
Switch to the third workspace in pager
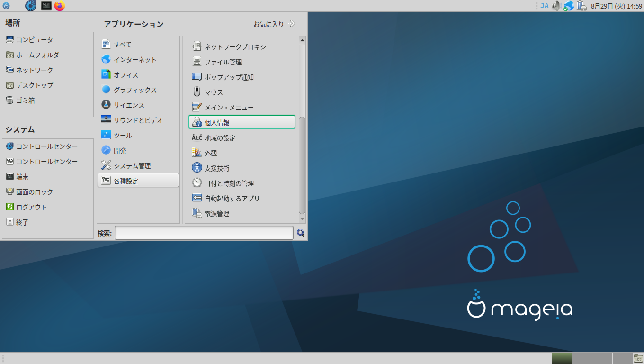pos(602,358)
